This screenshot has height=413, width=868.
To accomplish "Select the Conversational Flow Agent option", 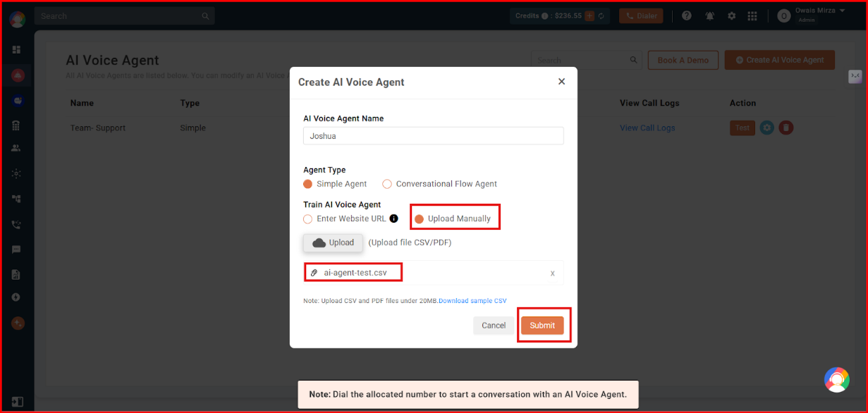I will coord(387,184).
